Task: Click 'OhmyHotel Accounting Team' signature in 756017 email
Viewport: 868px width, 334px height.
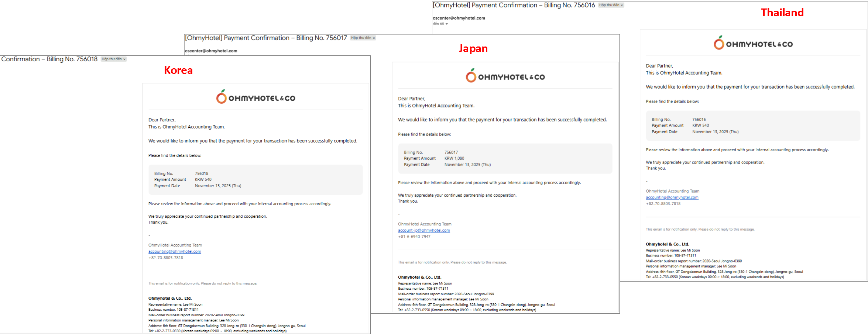Action: [x=425, y=224]
